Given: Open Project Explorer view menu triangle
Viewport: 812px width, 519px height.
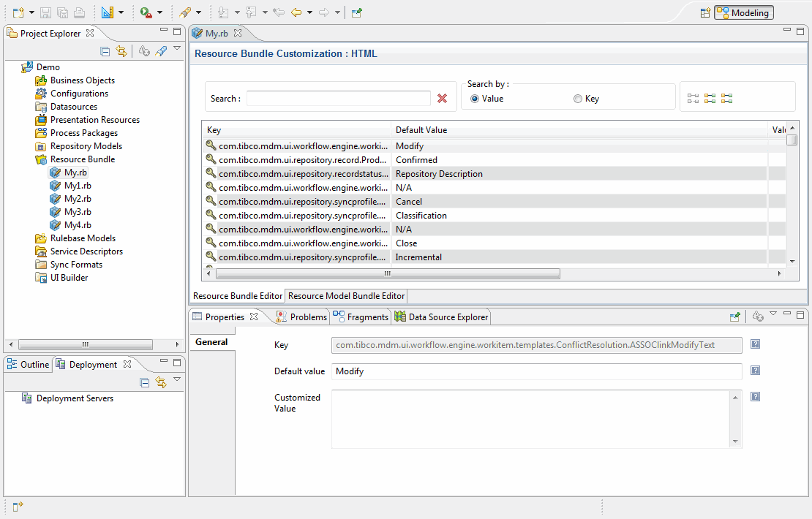Looking at the screenshot, I should pos(176,49).
